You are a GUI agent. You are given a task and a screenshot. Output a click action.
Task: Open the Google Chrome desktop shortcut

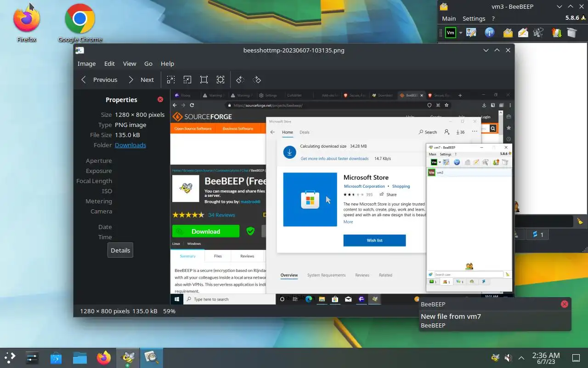click(80, 23)
